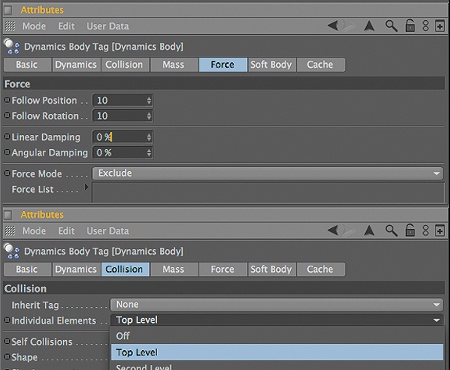Click Individual Elements dropdown showing Top Level
Viewport: 450px width, 370px height.
point(277,320)
